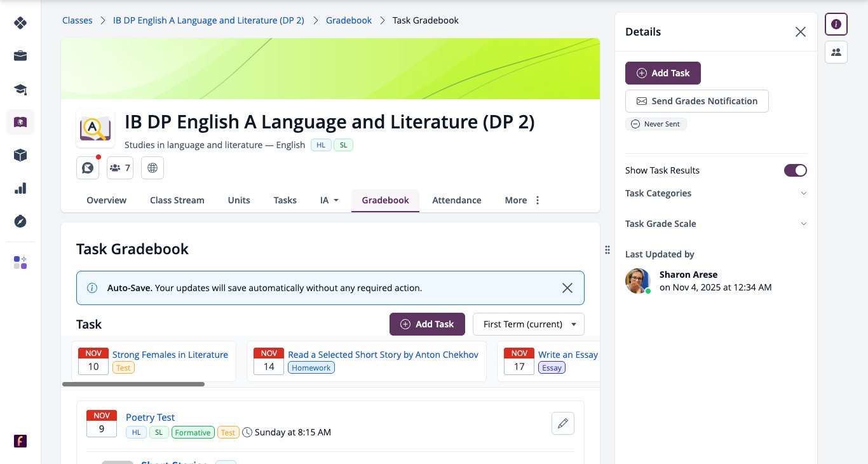Edit the Poetry Test with pencil icon
Image resolution: width=868 pixels, height=464 pixels.
point(562,423)
